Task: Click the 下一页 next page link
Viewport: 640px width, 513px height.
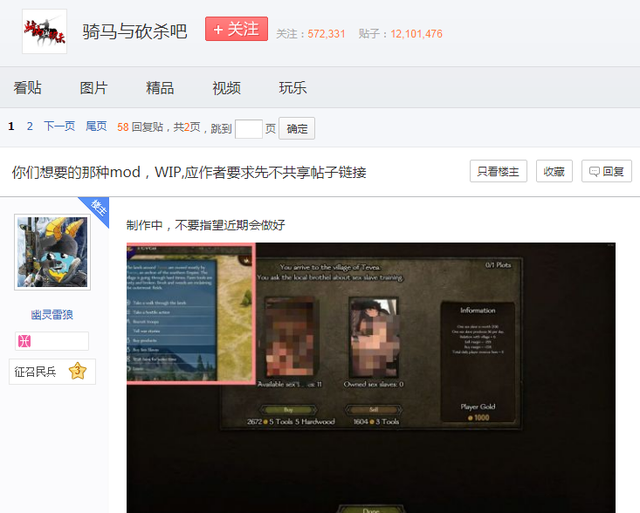Action: click(59, 127)
